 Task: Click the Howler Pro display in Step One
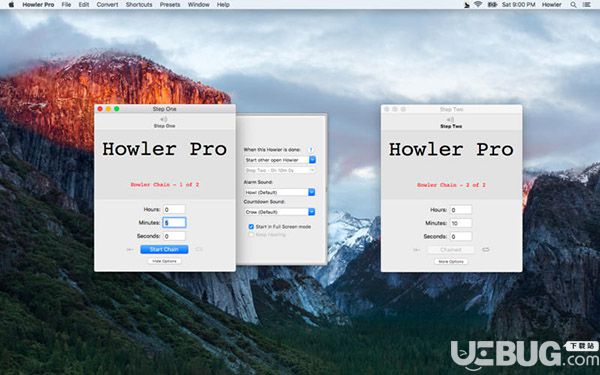(165, 149)
